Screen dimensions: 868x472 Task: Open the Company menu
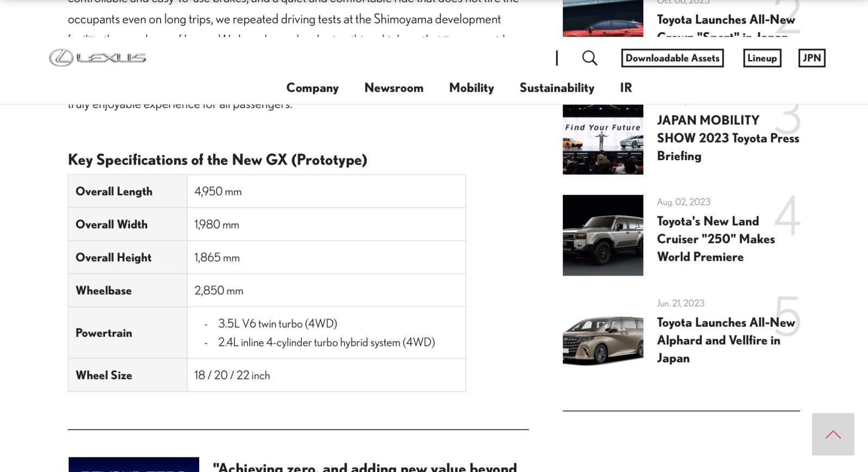[312, 88]
